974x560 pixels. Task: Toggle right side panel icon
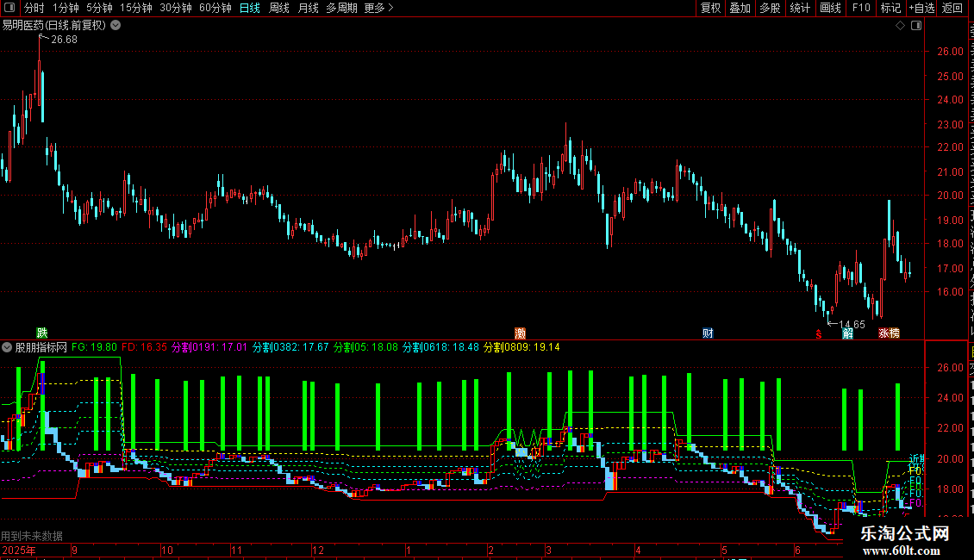(916, 26)
